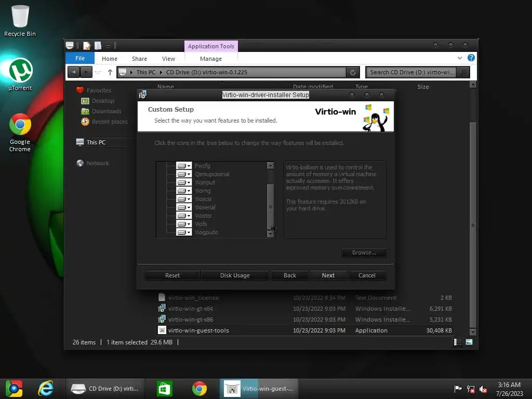Open the Recycle Bin desktop icon
532x399 pixels.
[20, 20]
